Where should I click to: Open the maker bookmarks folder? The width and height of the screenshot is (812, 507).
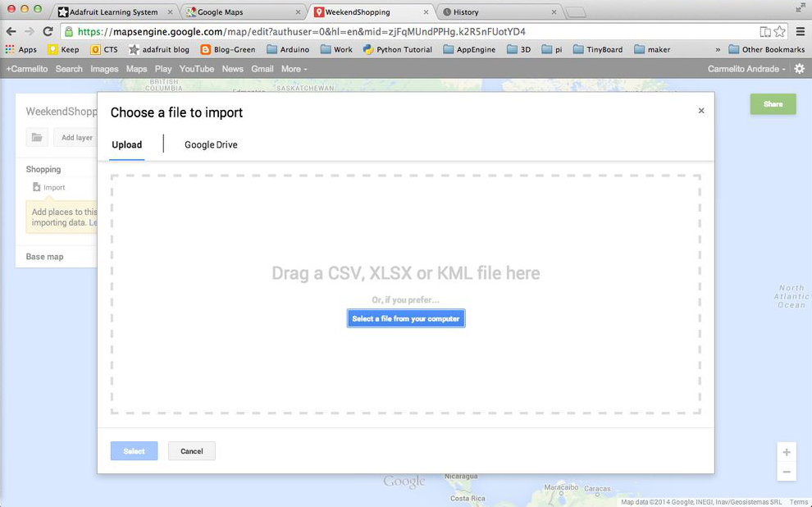pos(652,50)
